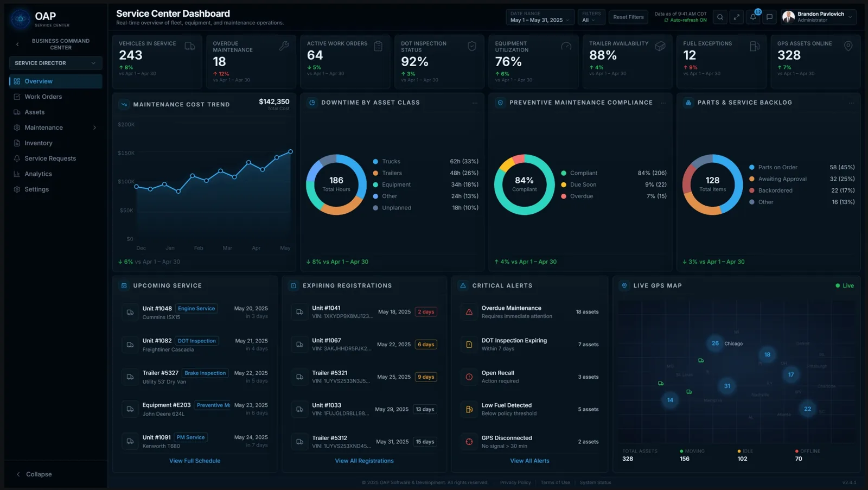Expand Brandon Pavlovich user menu
This screenshot has height=490, width=868.
819,17
